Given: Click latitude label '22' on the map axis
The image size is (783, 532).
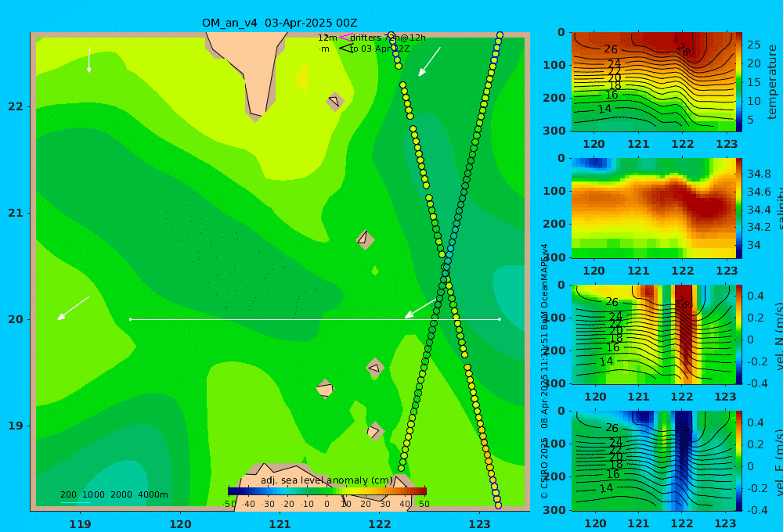Looking at the screenshot, I should [x=15, y=106].
